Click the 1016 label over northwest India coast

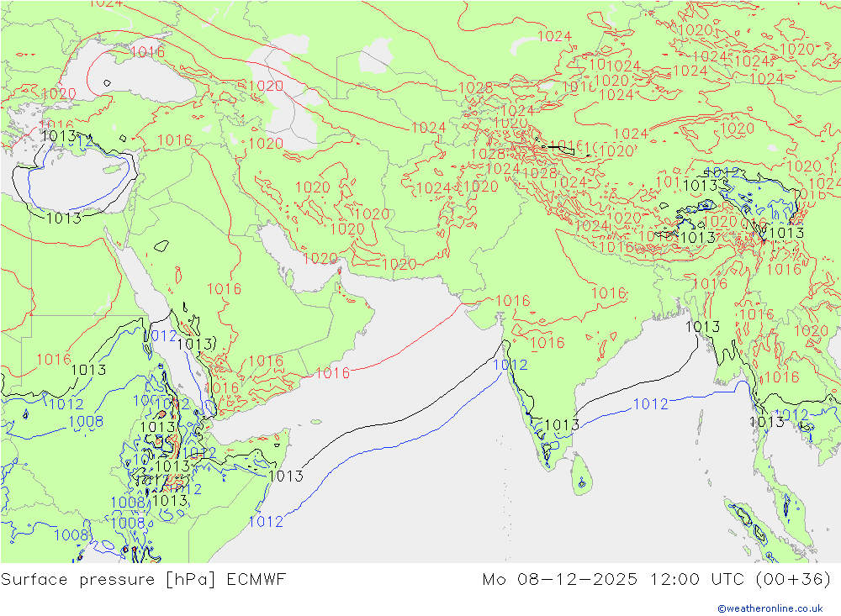[513, 301]
